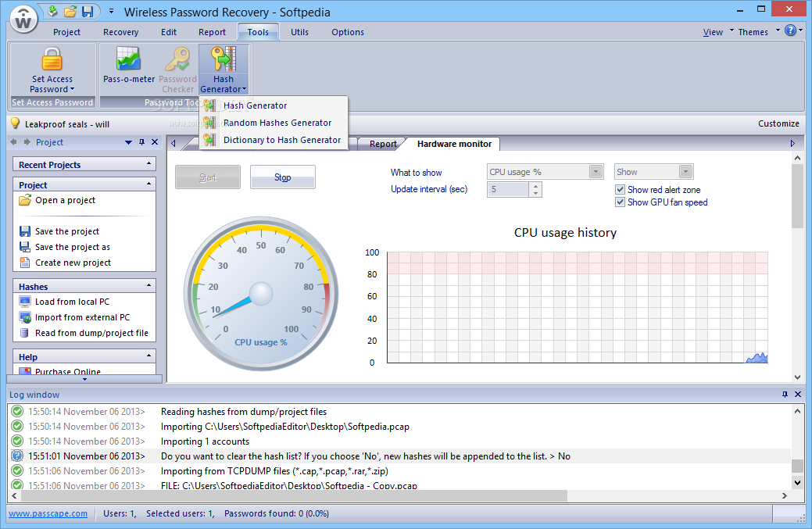The height and width of the screenshot is (529, 812).
Task: Navigate back in Project panel
Action: pos(13,142)
